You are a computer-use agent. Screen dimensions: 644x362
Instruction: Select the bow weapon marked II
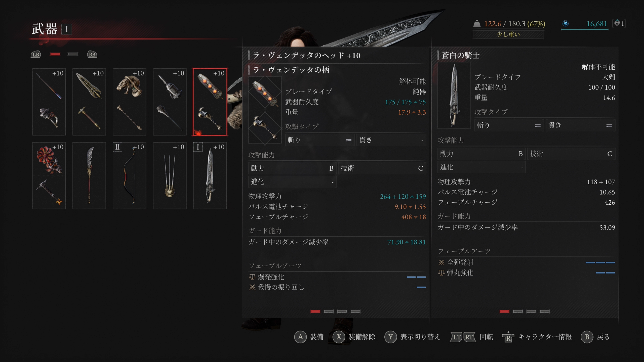coord(129,175)
